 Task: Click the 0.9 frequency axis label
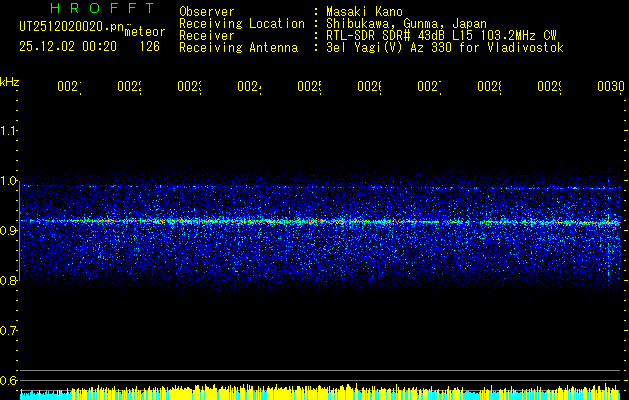(8, 230)
